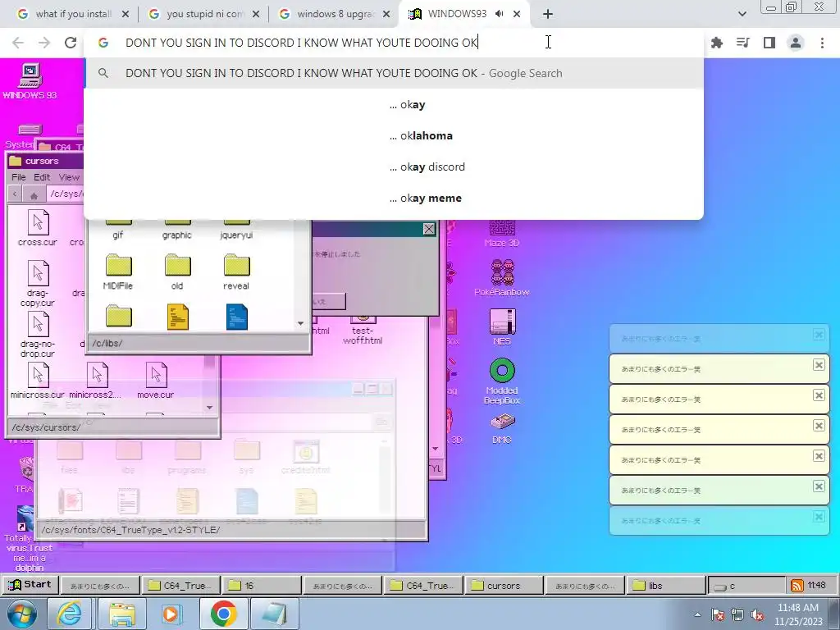
Task: Select the 'oklahoma' search suggestion
Action: click(394, 135)
